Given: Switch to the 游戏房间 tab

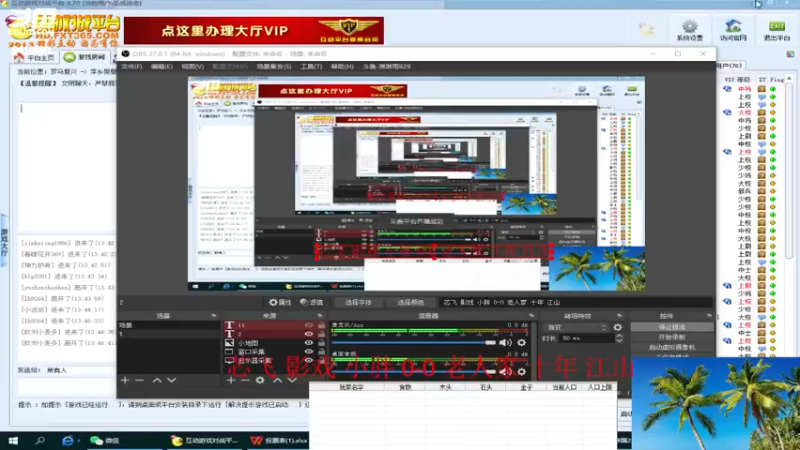Looking at the screenshot, I should (x=85, y=57).
